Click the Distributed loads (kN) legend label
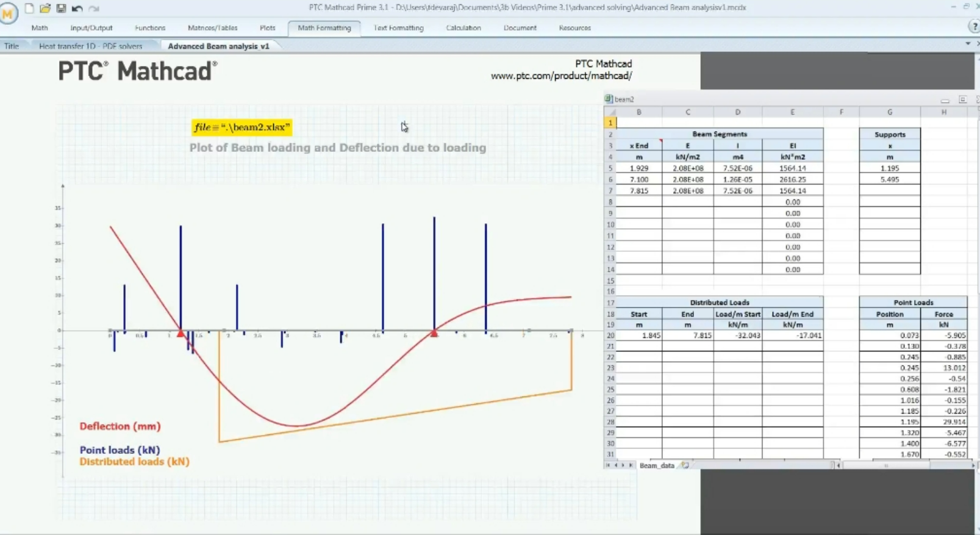The width and height of the screenshot is (980, 535). pos(134,462)
